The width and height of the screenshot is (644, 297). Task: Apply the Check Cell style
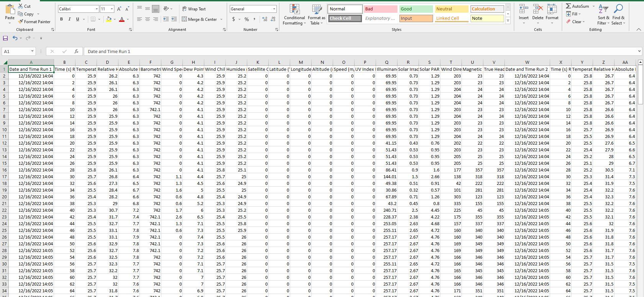[345, 18]
